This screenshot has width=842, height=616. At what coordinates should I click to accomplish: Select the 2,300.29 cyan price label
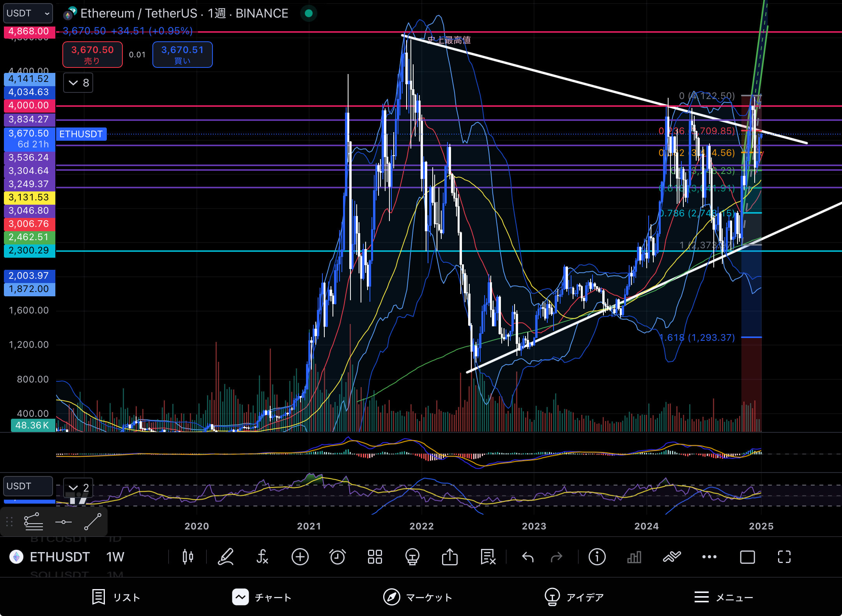[x=30, y=250]
